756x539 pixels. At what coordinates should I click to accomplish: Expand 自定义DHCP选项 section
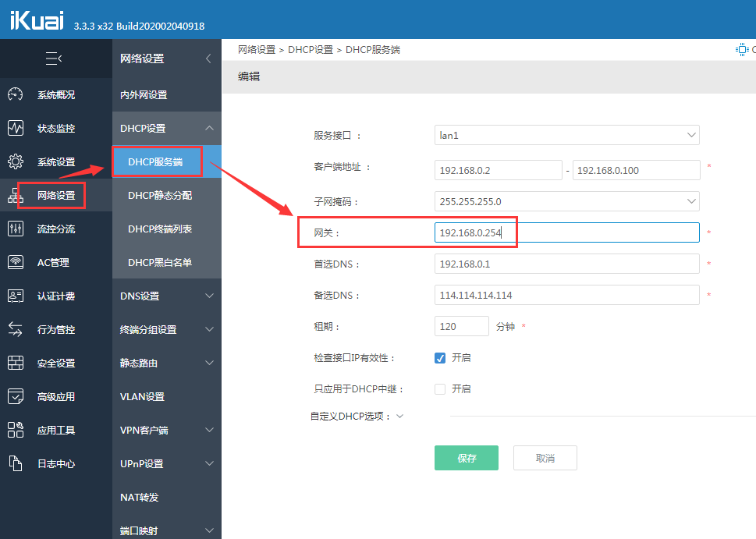[x=399, y=416]
